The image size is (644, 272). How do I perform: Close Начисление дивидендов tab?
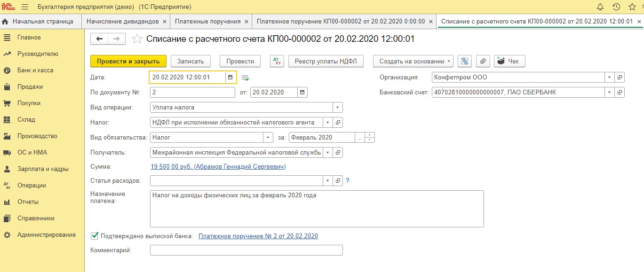pos(164,22)
